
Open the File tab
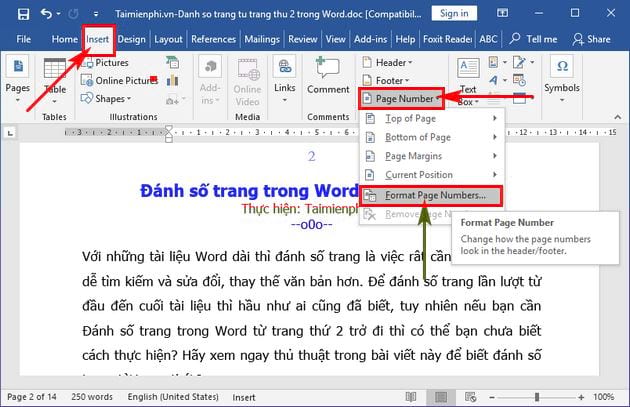pos(23,39)
